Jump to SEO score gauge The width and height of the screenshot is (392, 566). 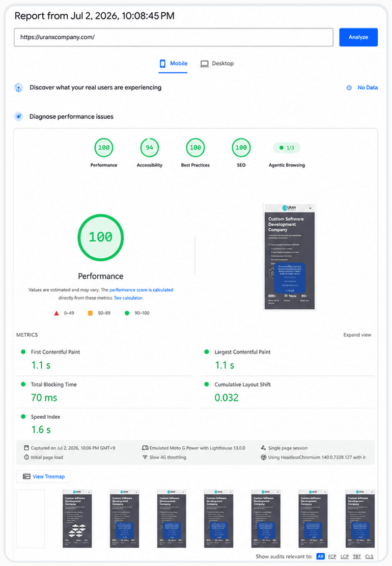click(241, 148)
